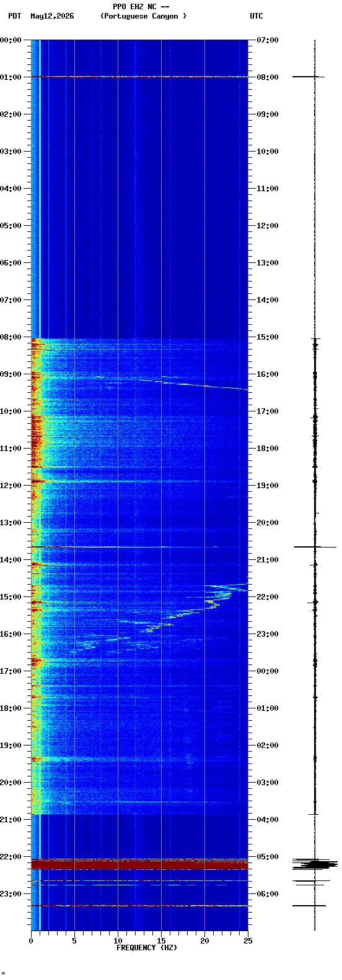The height and width of the screenshot is (980, 342).
Task: Click the 02:00 UTC time label
Action: [x=268, y=746]
